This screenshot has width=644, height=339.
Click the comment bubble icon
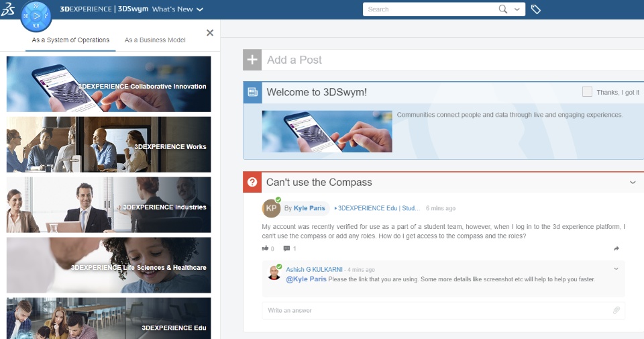click(x=286, y=248)
